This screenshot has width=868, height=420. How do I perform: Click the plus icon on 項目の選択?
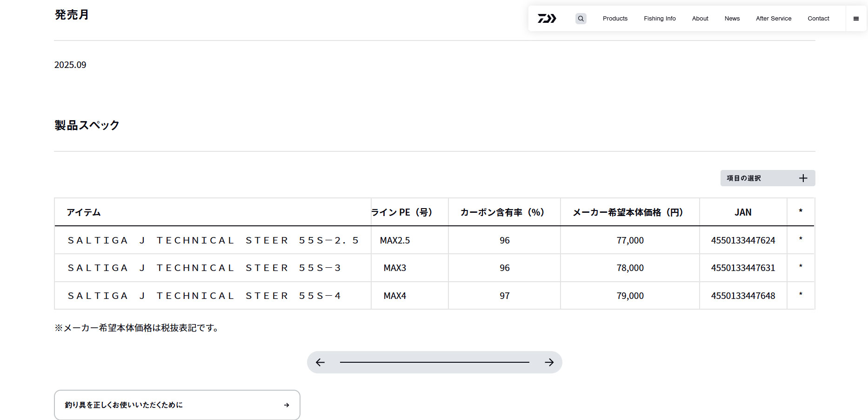click(x=803, y=178)
